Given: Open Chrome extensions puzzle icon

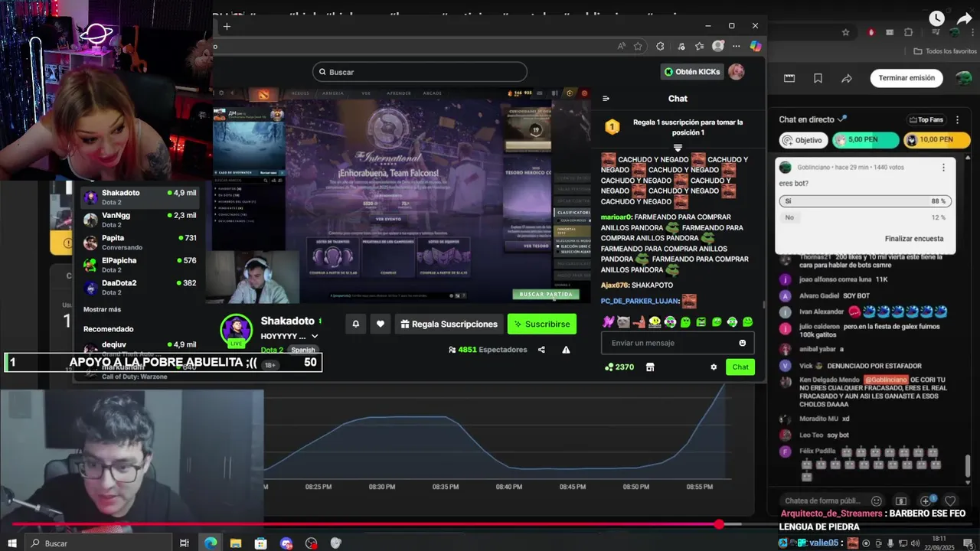Looking at the screenshot, I should coord(908,32).
